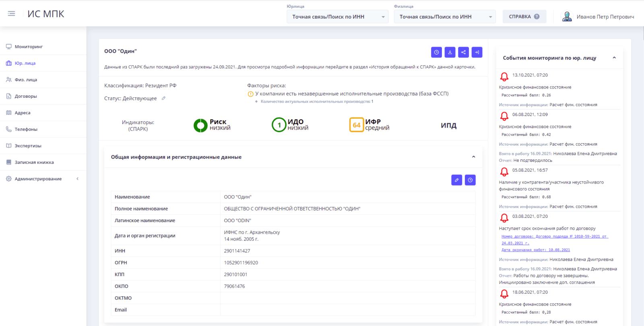Open the work end date link 10.08.2021
Screen dimensions: 644x326
tap(536, 250)
